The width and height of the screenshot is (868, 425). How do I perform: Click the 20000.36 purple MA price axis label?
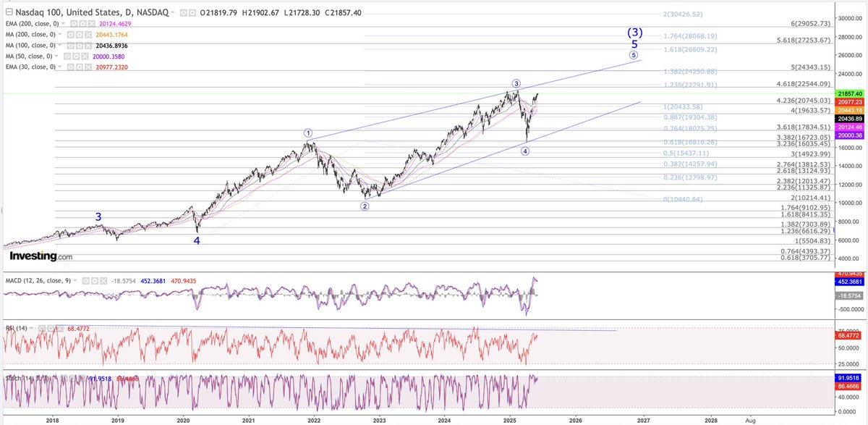(x=849, y=135)
